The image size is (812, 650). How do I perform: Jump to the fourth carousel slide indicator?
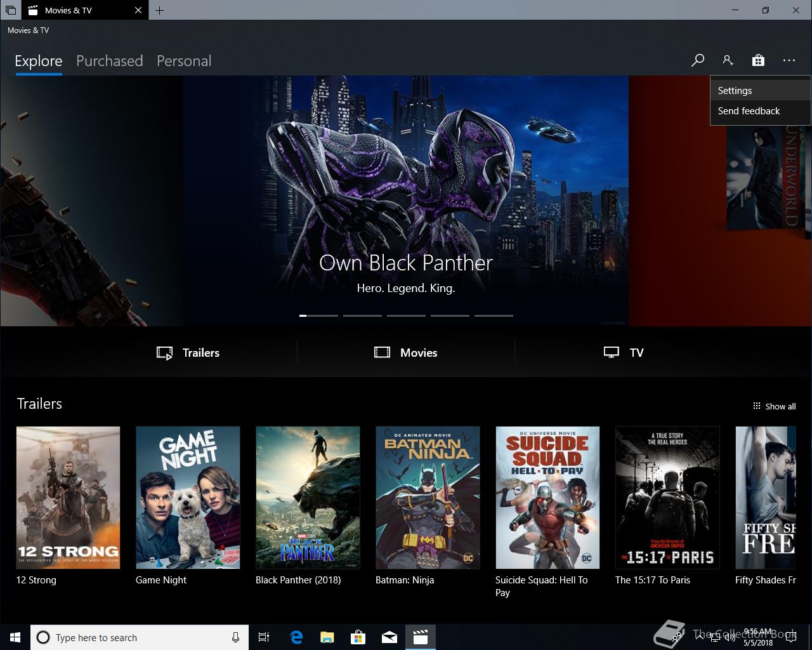(450, 315)
